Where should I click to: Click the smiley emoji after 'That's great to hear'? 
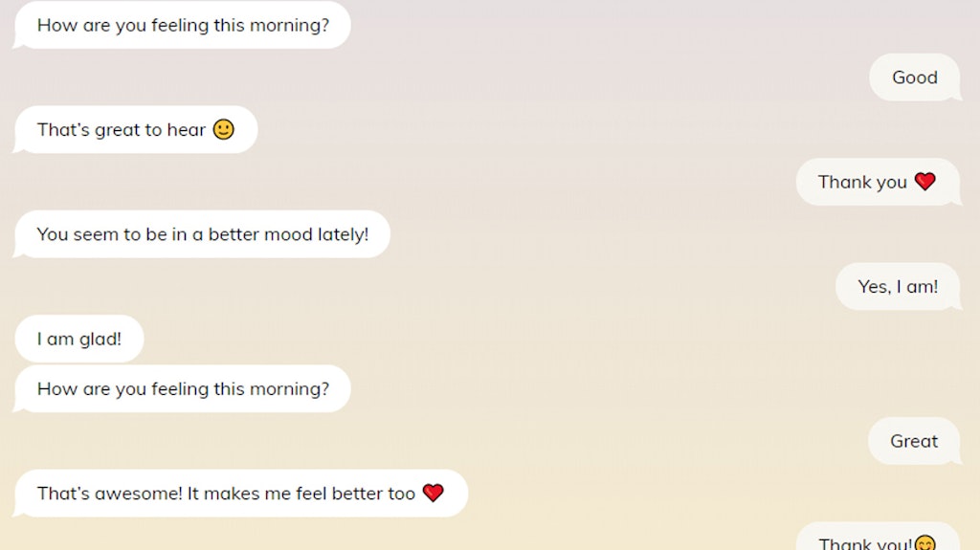pos(224,129)
